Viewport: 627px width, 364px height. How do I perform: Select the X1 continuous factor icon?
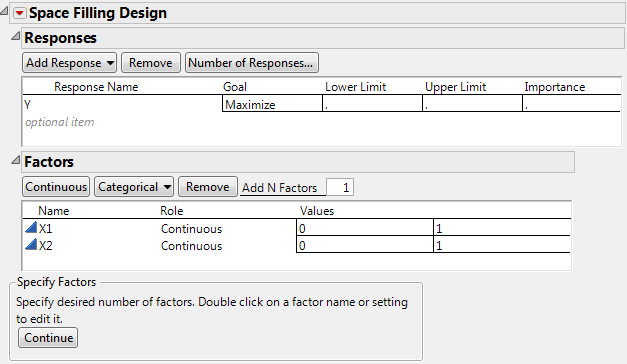click(31, 227)
